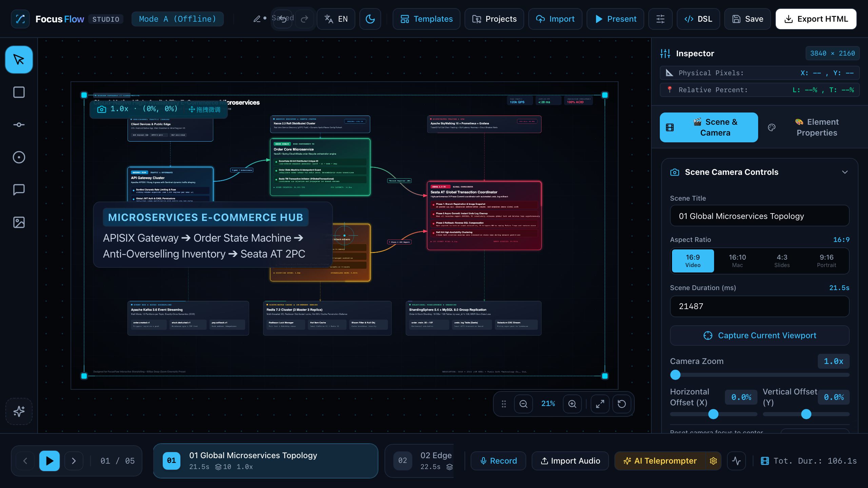Adjust the Camera Zoom slider
This screenshot has height=488, width=868.
pos(759,375)
